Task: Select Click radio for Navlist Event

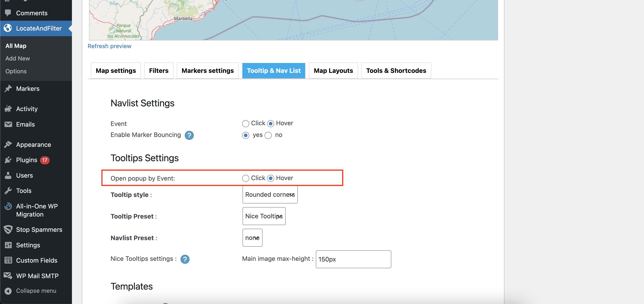Action: click(245, 123)
